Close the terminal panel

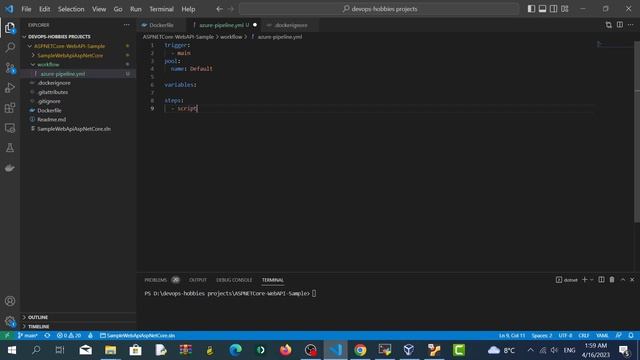pyautogui.click(x=632, y=280)
